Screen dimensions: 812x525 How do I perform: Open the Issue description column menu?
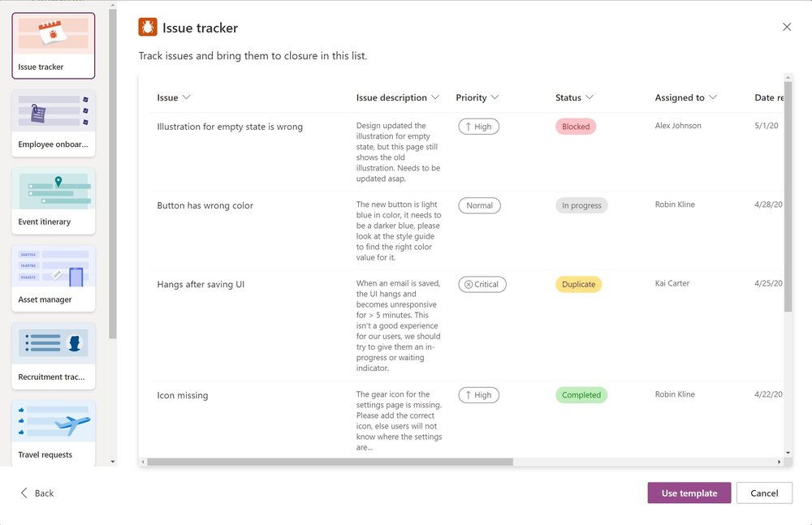435,97
